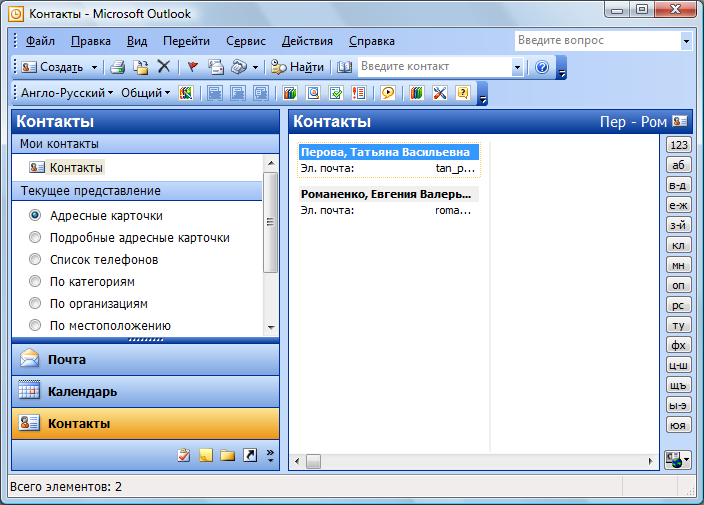
Task: Select Адресные карточки view radio button
Action: (35, 215)
